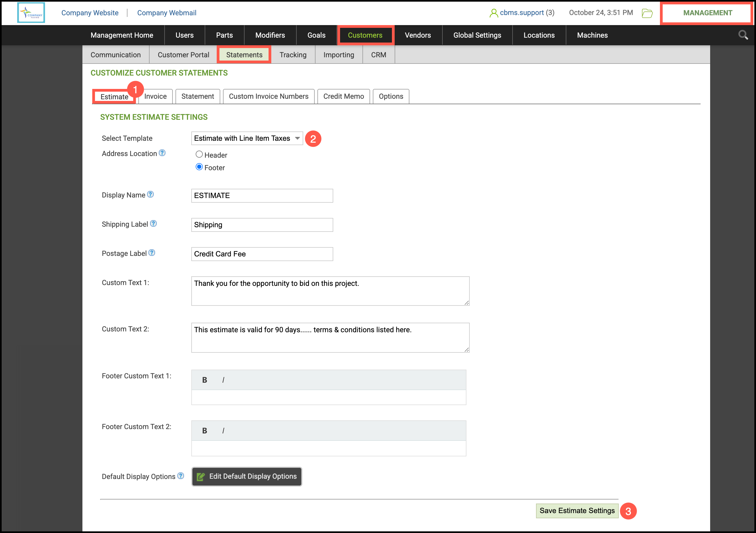Toggle italic in Footer Custom Text 2
Screen dimensions: 756x533
[223, 431]
